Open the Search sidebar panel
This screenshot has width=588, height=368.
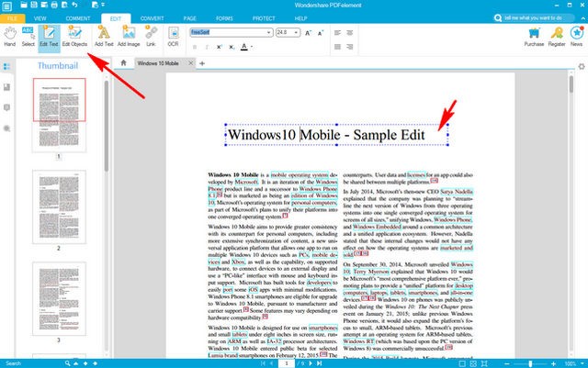[6, 128]
